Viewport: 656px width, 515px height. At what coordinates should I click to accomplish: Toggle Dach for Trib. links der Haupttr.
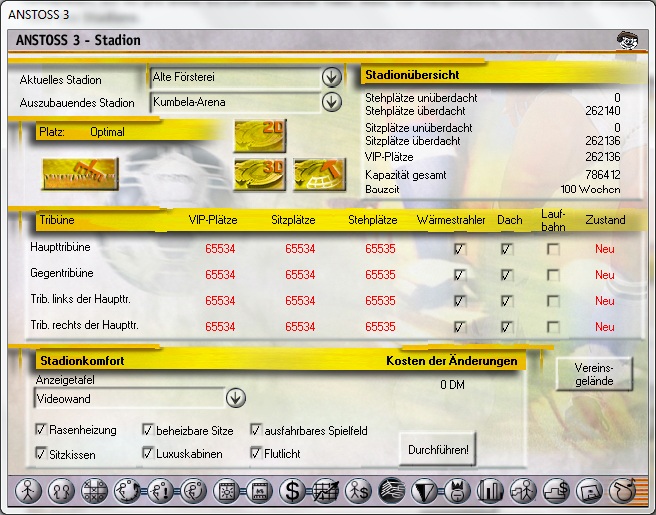[507, 301]
